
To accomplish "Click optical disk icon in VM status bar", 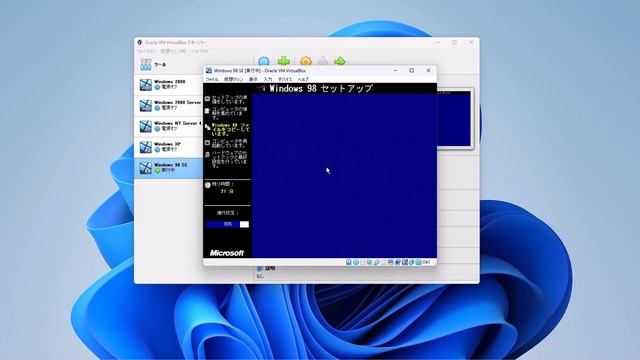I will coord(356,262).
